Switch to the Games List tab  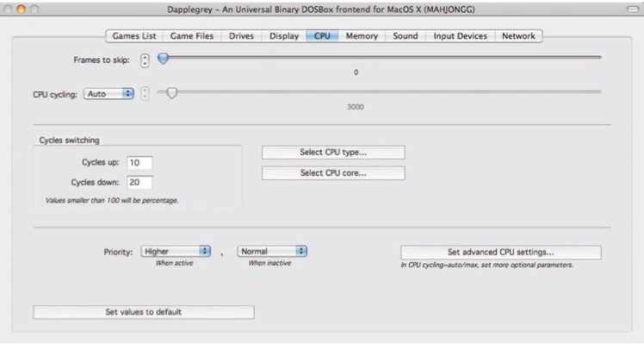pyautogui.click(x=134, y=36)
